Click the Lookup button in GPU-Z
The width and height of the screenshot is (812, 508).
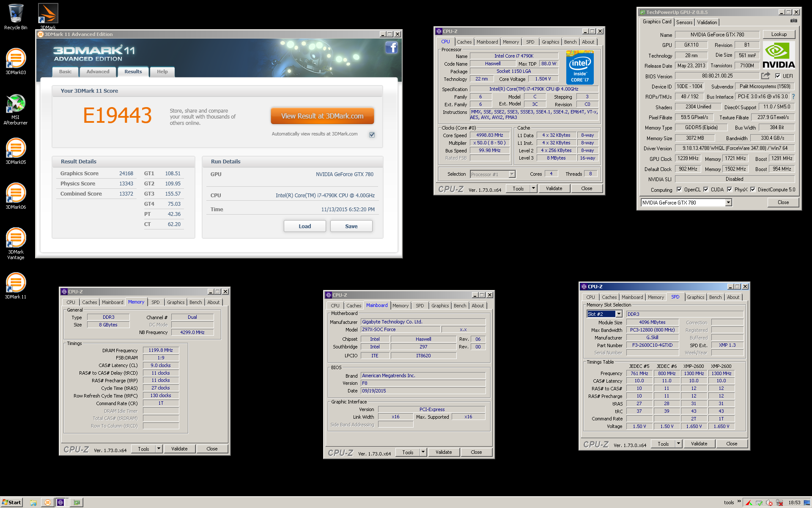coord(779,34)
